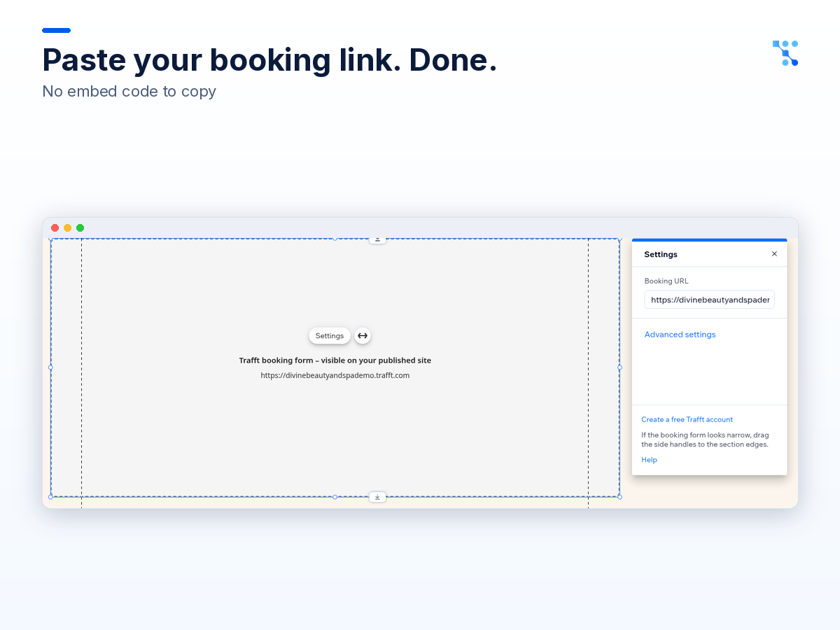This screenshot has width=840, height=630.
Task: Select the widget's right-middle resize handle
Action: (619, 367)
